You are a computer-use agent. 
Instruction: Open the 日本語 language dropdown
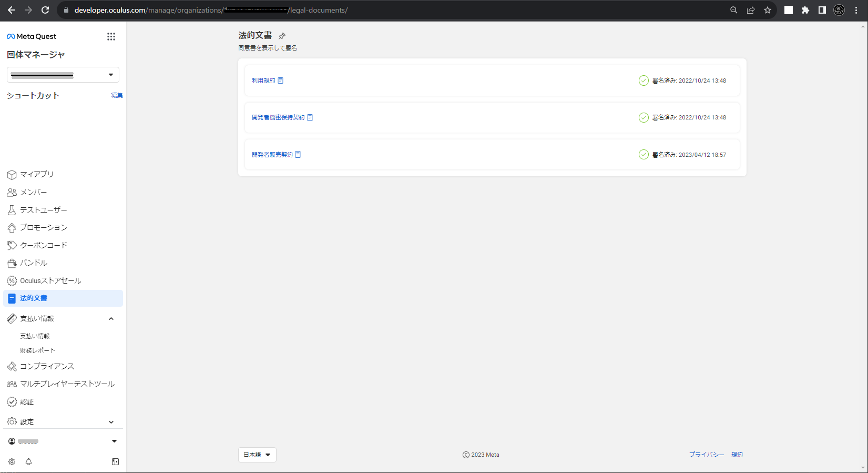257,455
